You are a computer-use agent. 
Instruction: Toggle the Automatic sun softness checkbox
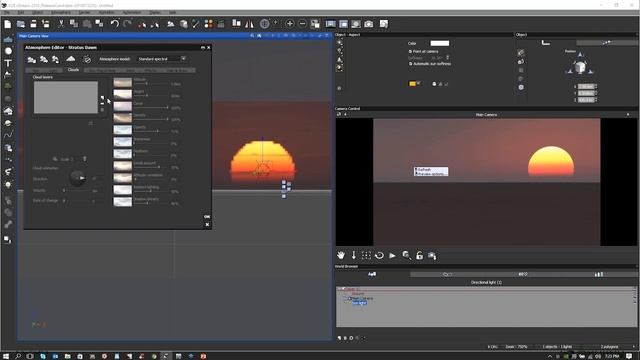pyautogui.click(x=410, y=64)
